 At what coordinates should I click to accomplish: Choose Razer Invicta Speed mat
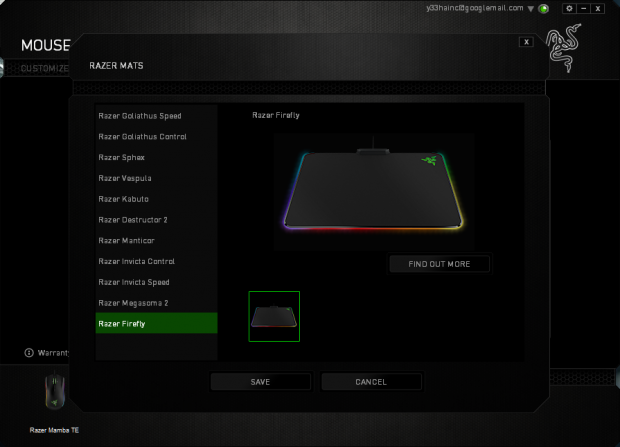click(157, 282)
